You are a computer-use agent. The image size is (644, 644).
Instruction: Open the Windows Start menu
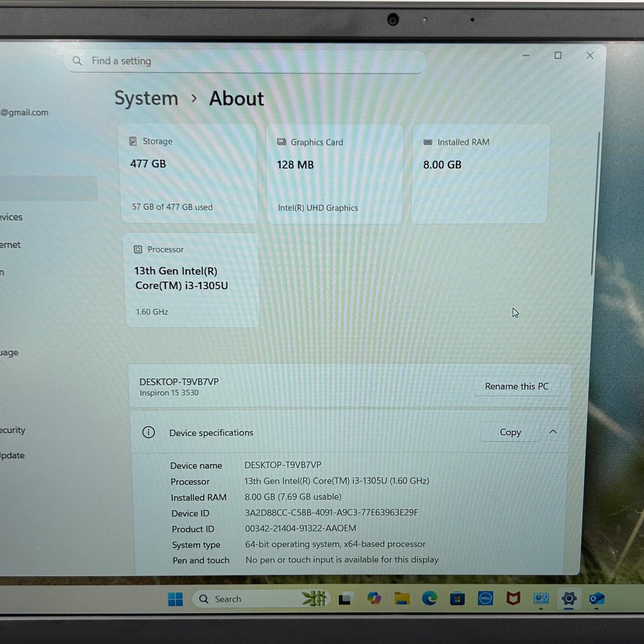pyautogui.click(x=175, y=599)
